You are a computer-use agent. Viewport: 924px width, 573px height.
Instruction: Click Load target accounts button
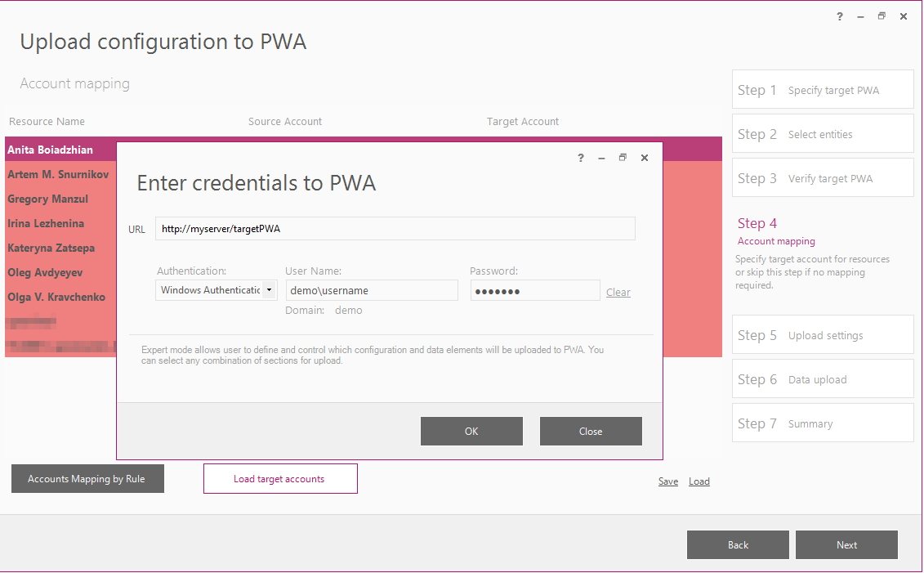click(x=280, y=479)
